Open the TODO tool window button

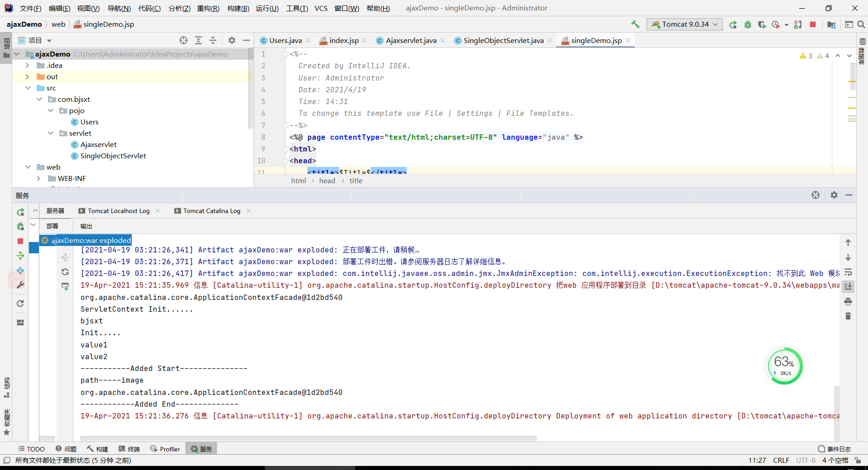32,449
